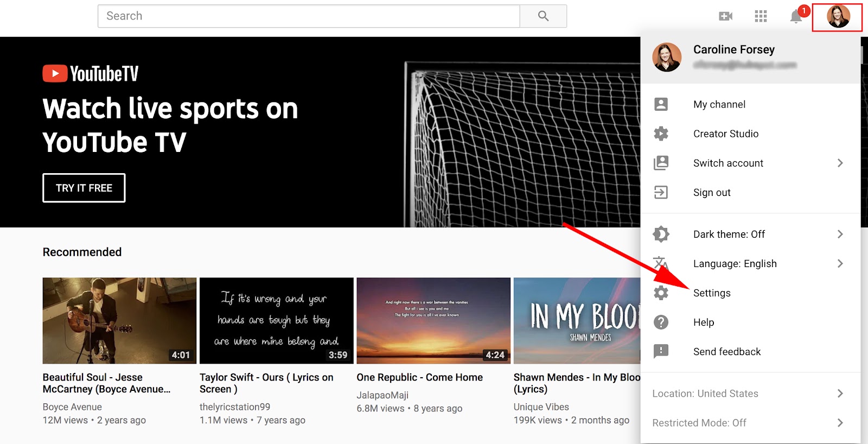Expand the Location chevron
868x444 pixels.
[x=840, y=394]
